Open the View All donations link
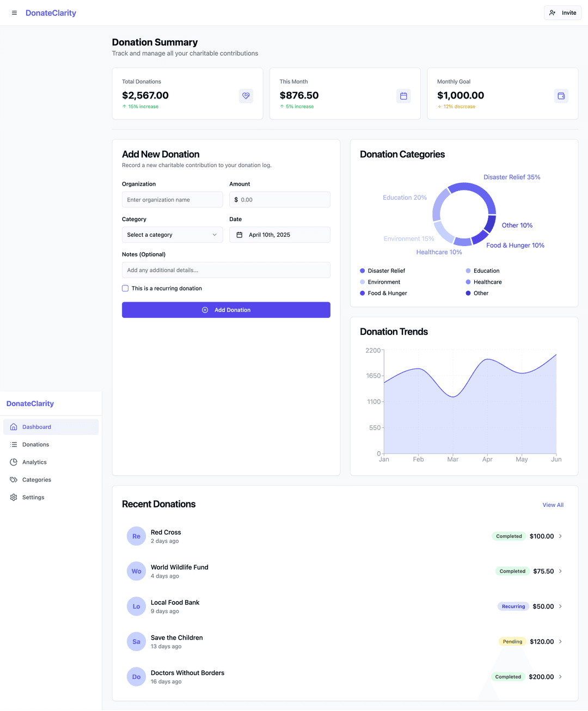Viewport: 588px width, 711px height. 553,505
